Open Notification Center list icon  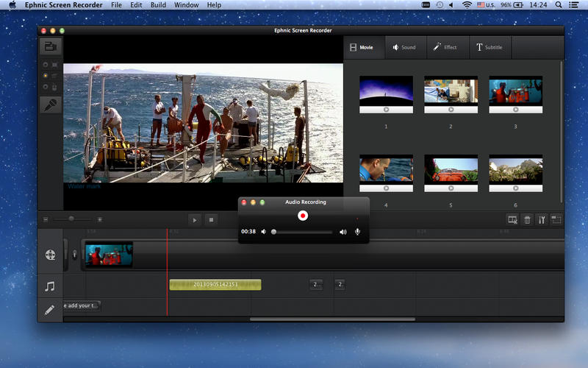[x=573, y=5]
